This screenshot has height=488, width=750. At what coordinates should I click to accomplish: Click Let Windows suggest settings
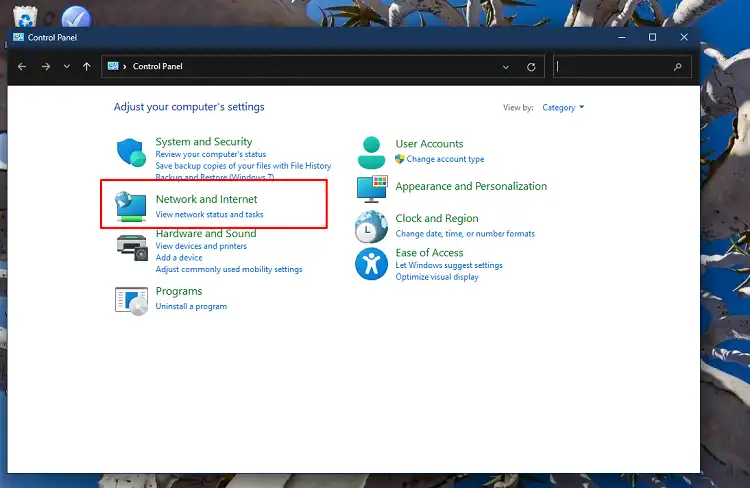tap(449, 265)
